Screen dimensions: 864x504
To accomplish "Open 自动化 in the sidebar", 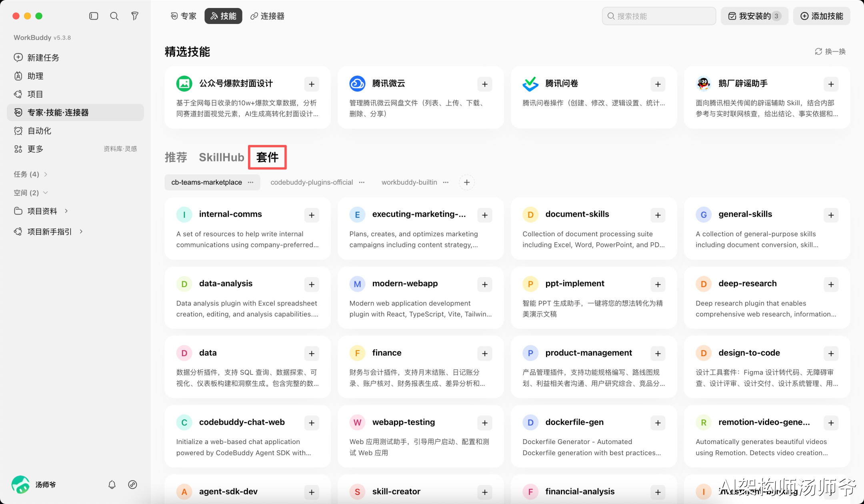I will [75, 131].
